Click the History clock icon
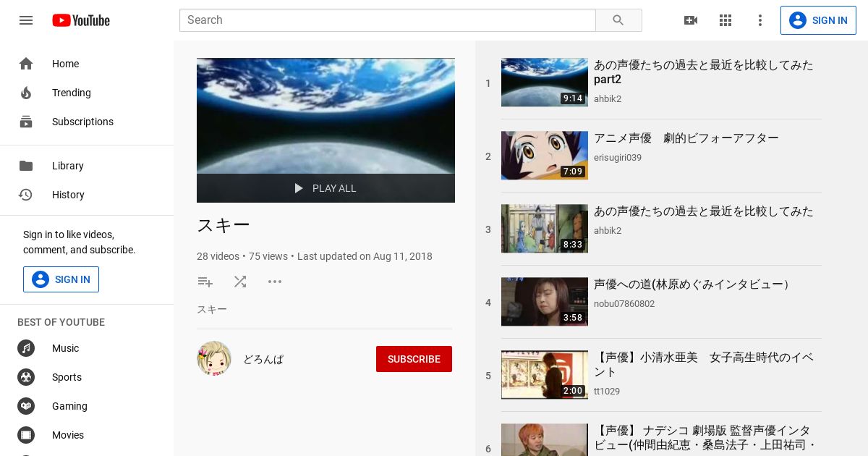Image resolution: width=868 pixels, height=456 pixels. tap(26, 195)
